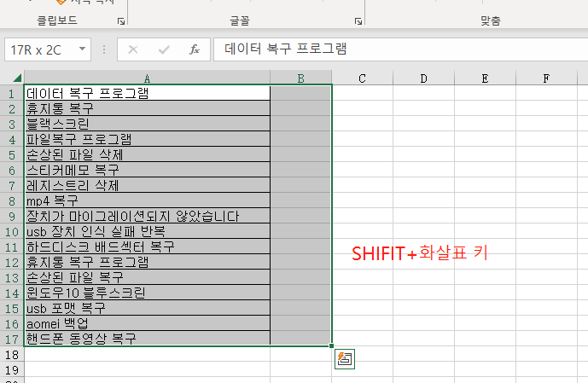
Task: Select column E header
Action: point(486,78)
